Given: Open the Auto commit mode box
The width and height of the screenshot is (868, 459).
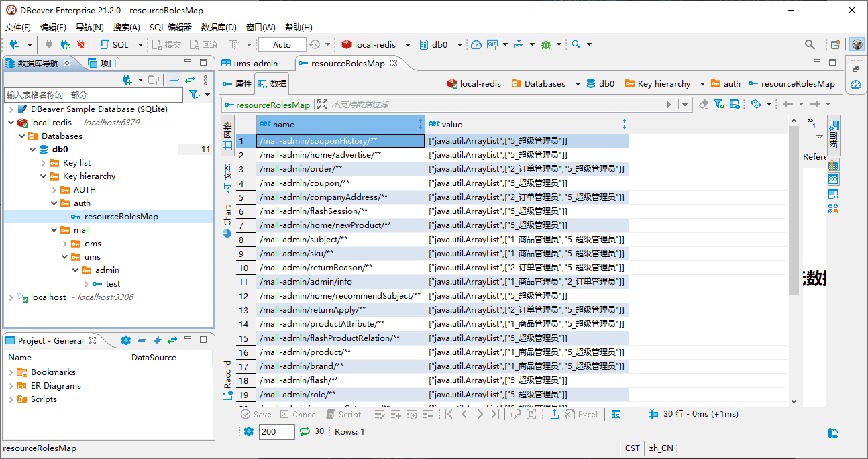Looking at the screenshot, I should click(282, 44).
